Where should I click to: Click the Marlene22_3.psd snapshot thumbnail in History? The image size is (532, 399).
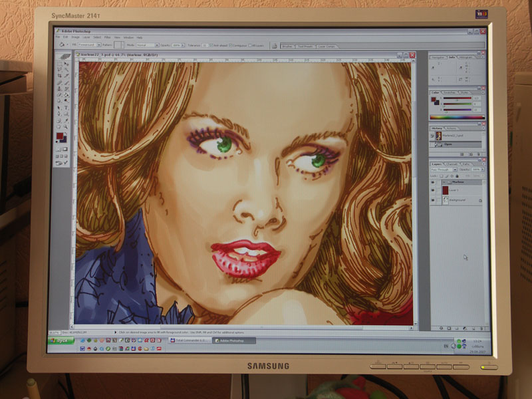pyautogui.click(x=438, y=136)
